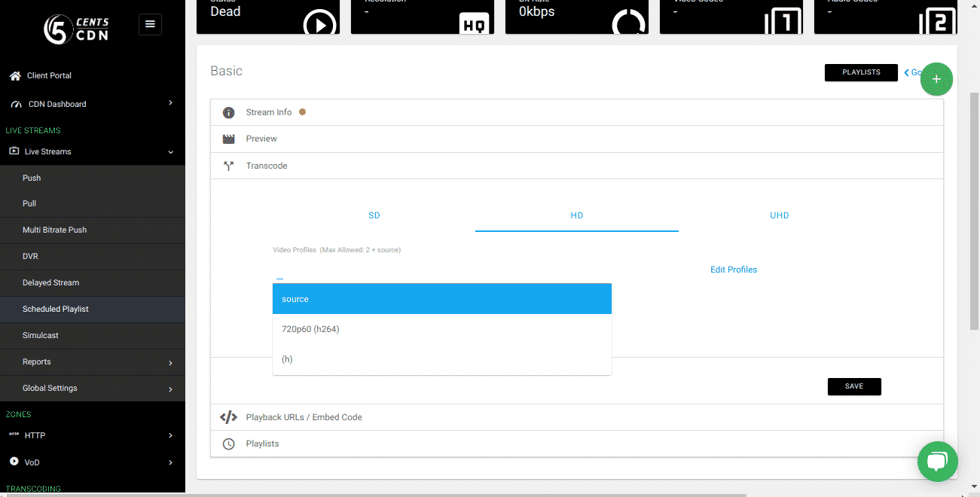Click the Transcode branch icon
The width and height of the screenshot is (980, 497).
(229, 166)
